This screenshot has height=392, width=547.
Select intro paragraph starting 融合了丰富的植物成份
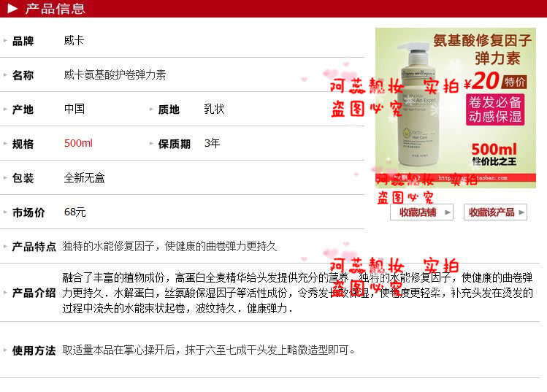click(x=297, y=293)
